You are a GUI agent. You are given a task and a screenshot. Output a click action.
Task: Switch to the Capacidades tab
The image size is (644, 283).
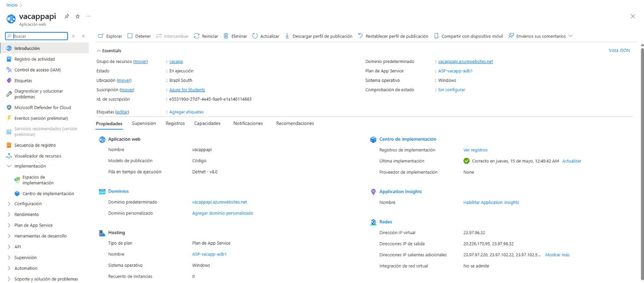coord(207,123)
